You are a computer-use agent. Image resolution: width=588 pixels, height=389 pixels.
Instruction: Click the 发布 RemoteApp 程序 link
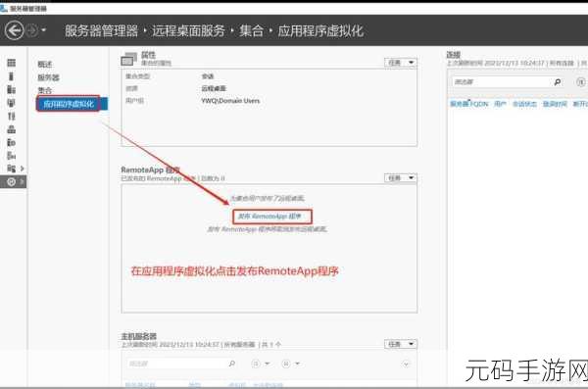(269, 217)
